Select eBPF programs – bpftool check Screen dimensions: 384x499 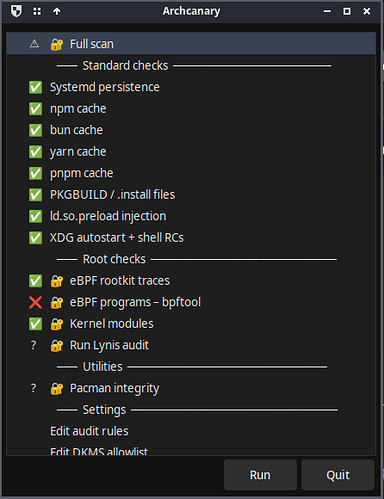coord(191,302)
